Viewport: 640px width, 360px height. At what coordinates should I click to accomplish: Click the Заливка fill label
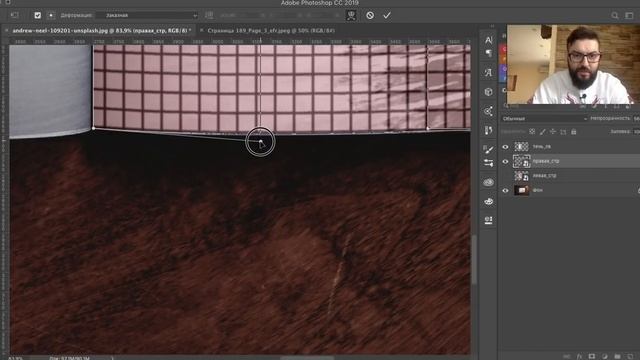coord(620,132)
